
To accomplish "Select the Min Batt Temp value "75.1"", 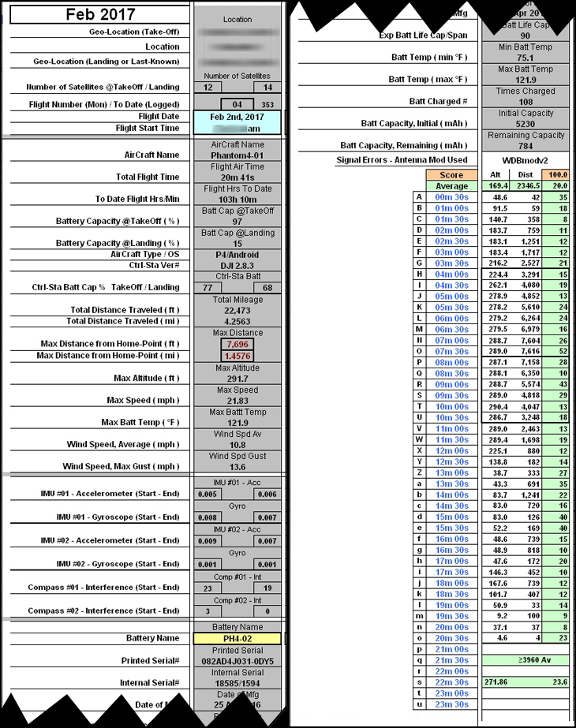I will [x=526, y=58].
